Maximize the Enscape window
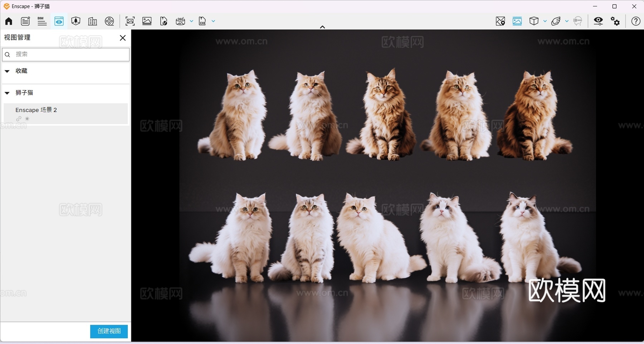The height and width of the screenshot is (344, 644). click(615, 6)
